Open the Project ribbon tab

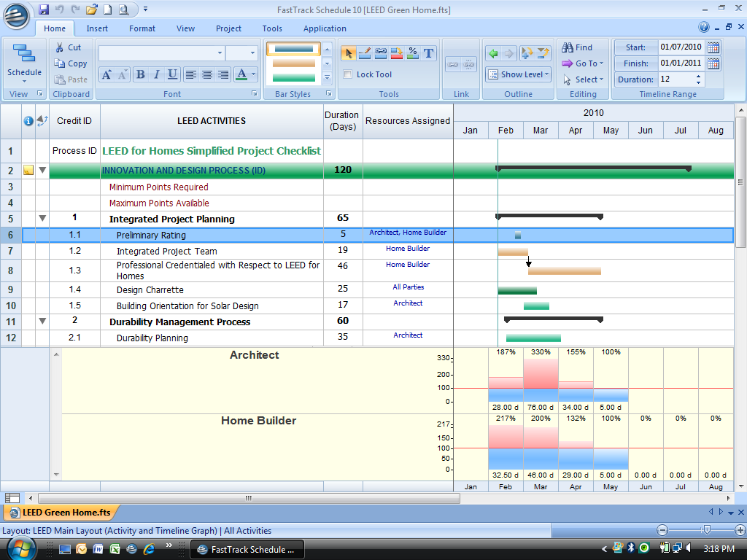[x=228, y=28]
